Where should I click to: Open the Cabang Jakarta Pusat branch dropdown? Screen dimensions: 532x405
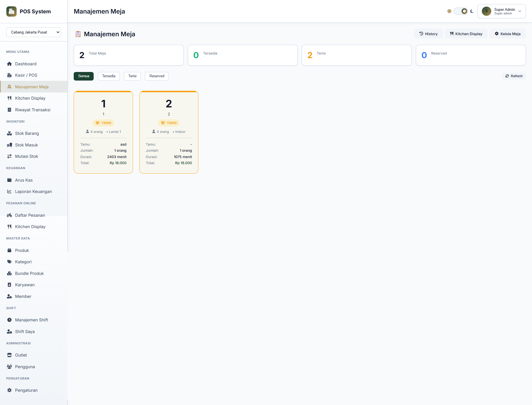(x=34, y=32)
